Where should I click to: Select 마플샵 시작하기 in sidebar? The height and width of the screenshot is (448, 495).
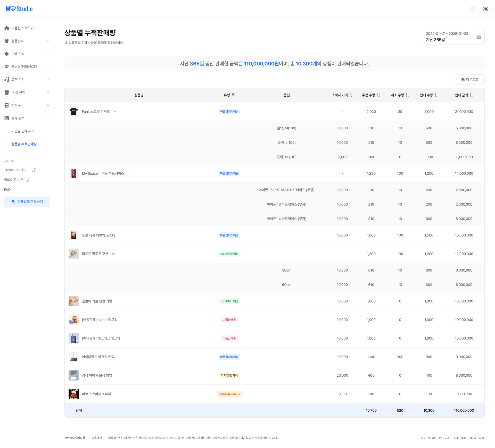coord(22,28)
